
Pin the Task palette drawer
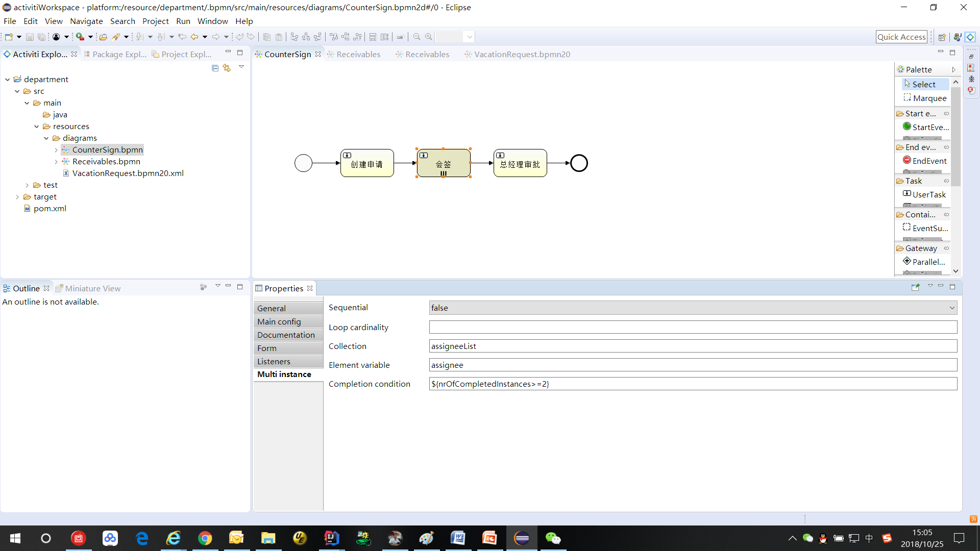(x=946, y=181)
